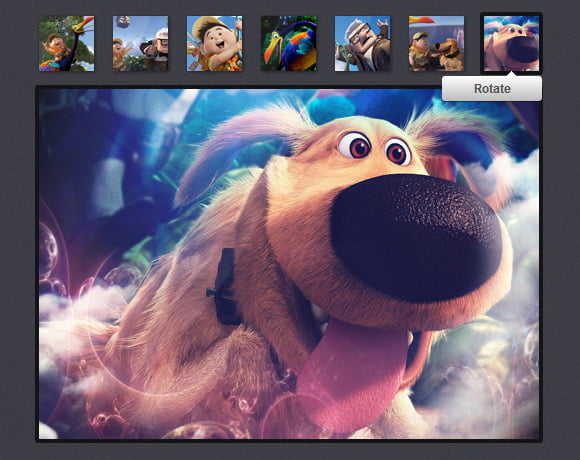The height and width of the screenshot is (460, 580).
Task: Click the Rotate button
Action: click(492, 88)
